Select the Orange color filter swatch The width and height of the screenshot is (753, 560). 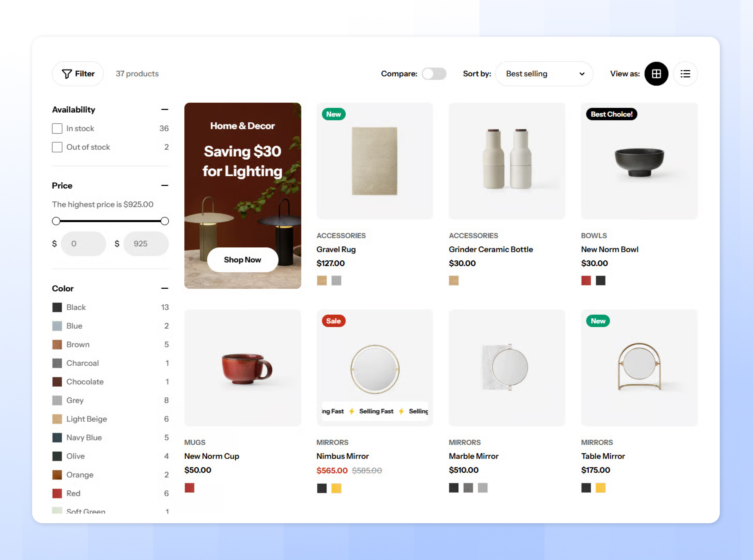(57, 475)
